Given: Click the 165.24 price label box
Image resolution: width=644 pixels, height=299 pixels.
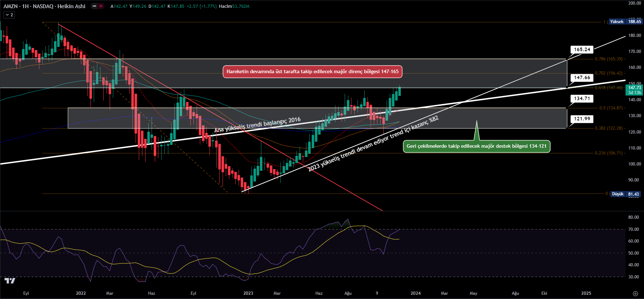Looking at the screenshot, I should point(582,49).
